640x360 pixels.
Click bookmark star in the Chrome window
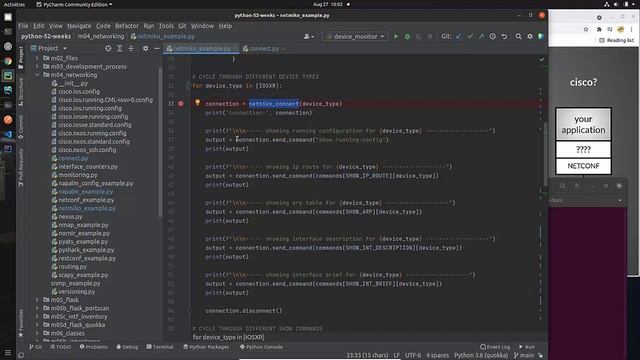pos(586,29)
